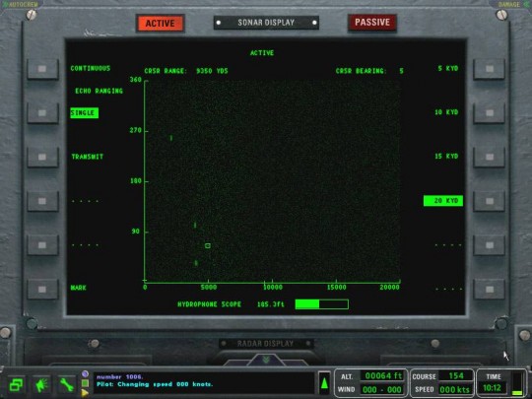Toggle the CONTINUOUS echo ranging button
The image size is (532, 399).
42,69
